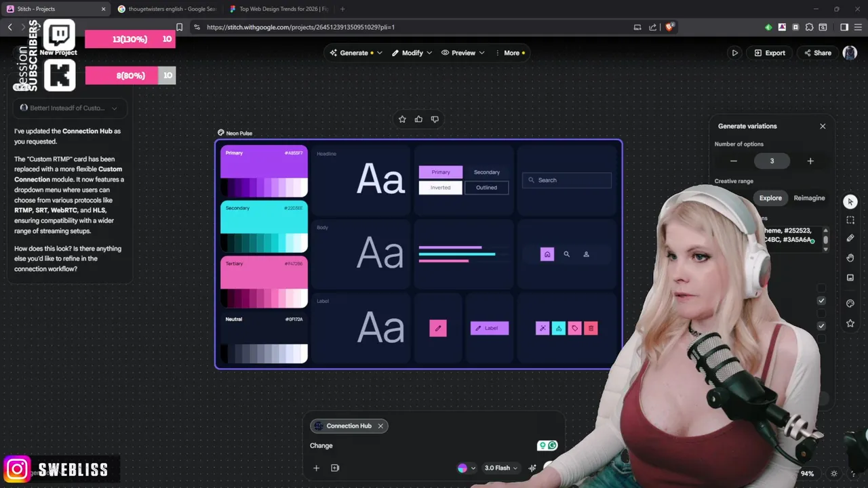Select the Explore creative range option
This screenshot has width=868, height=488.
point(770,198)
